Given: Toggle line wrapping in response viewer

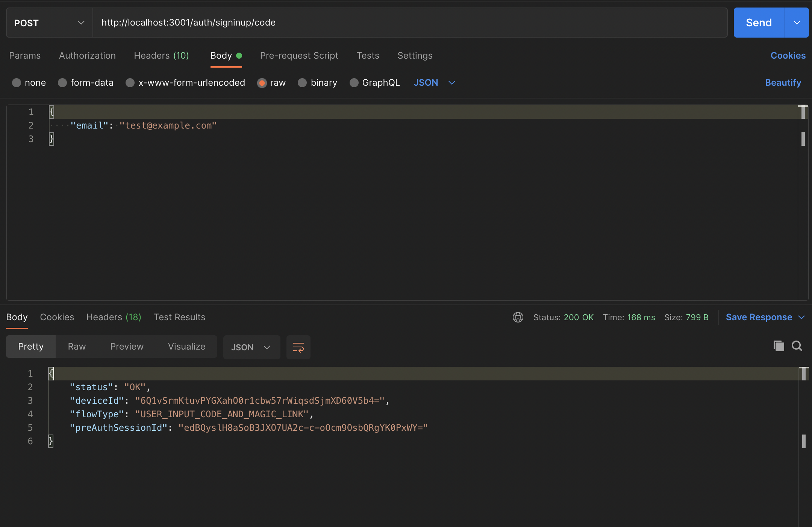Looking at the screenshot, I should (x=298, y=347).
